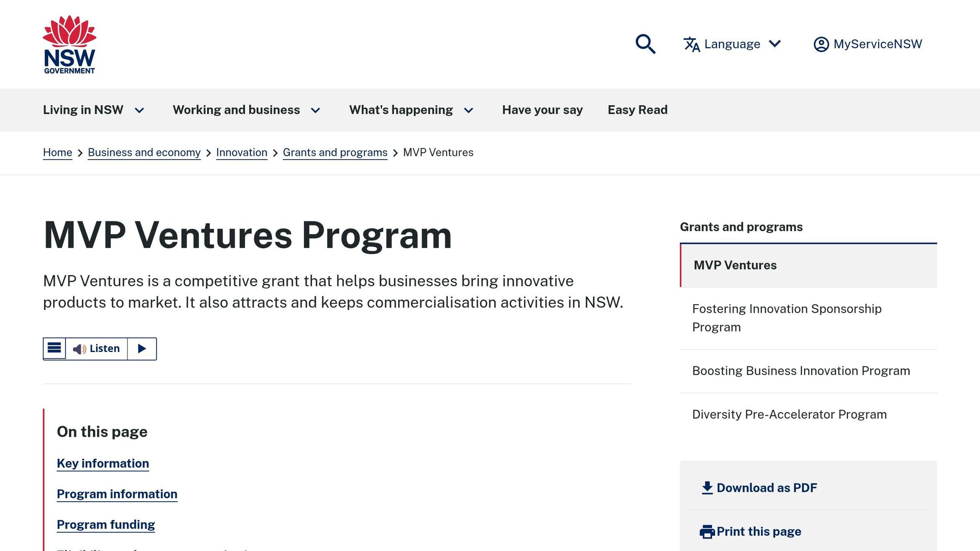Select the Have your say menu item
The height and width of the screenshot is (551, 980).
click(542, 110)
